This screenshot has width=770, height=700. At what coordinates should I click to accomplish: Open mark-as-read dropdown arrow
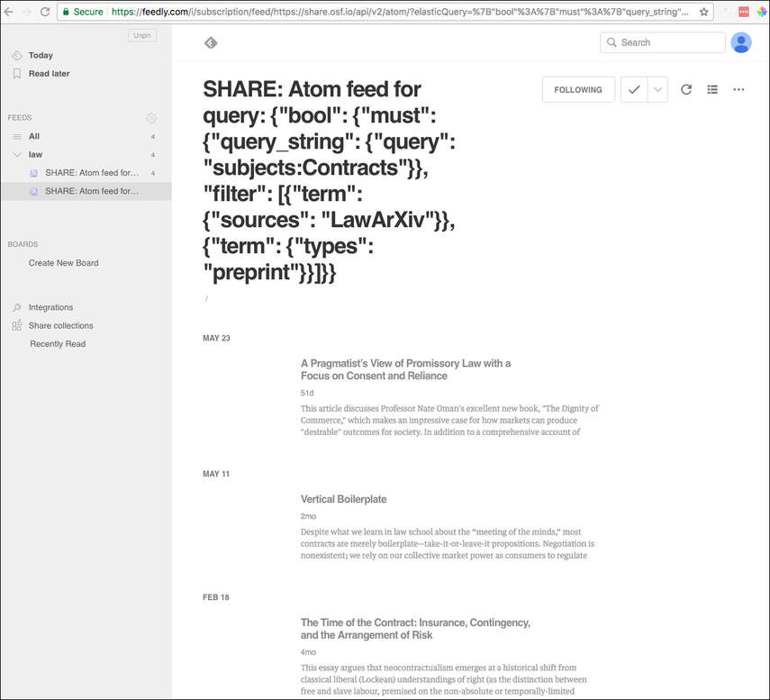point(658,89)
